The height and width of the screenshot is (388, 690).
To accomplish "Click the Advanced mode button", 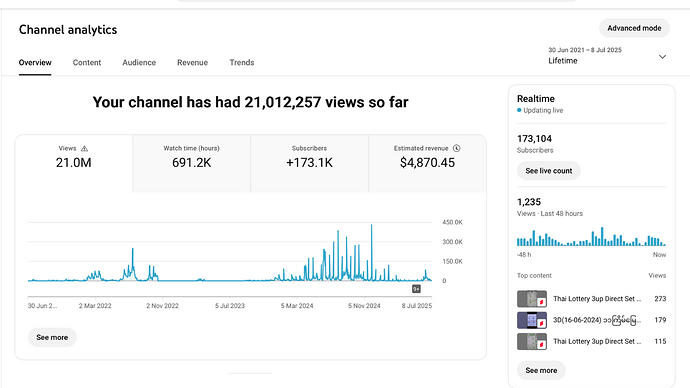I will (x=634, y=28).
